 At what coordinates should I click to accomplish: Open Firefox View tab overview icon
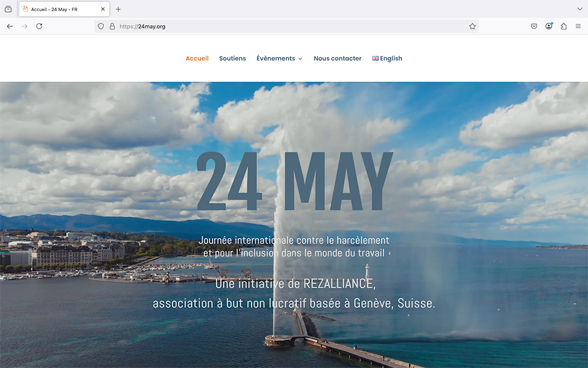coord(8,9)
